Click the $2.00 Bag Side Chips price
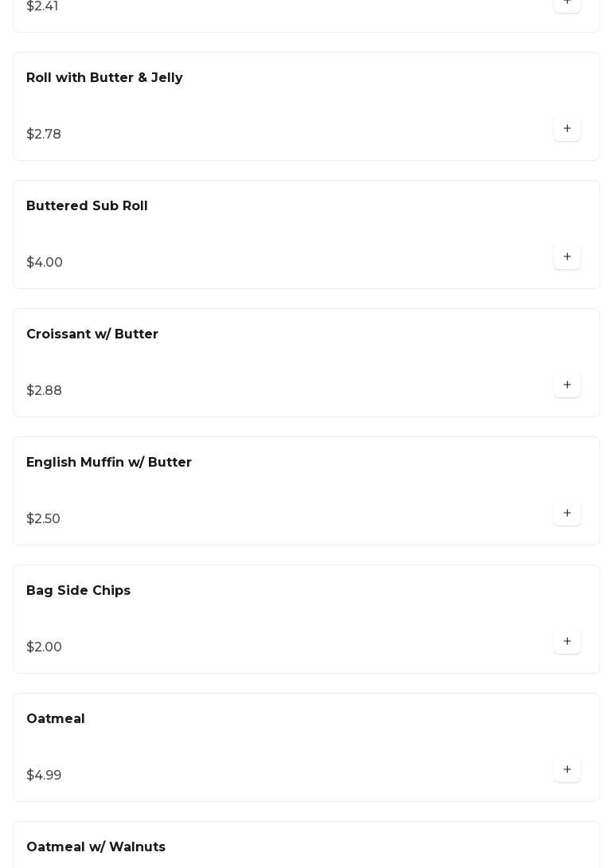Screen dimensions: 613x868 (45, 647)
